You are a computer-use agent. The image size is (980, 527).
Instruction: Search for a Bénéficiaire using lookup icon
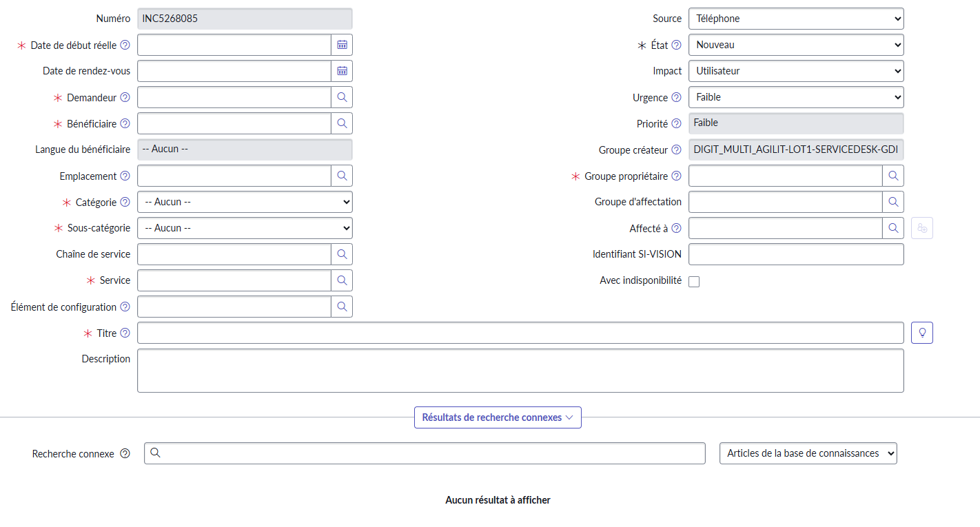pyautogui.click(x=342, y=123)
